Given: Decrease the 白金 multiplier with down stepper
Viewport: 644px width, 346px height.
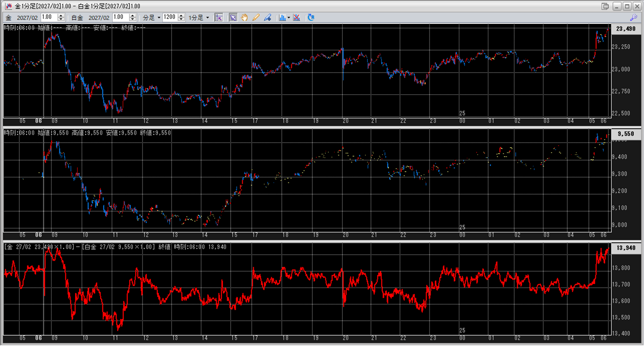Looking at the screenshot, I should [x=132, y=20].
